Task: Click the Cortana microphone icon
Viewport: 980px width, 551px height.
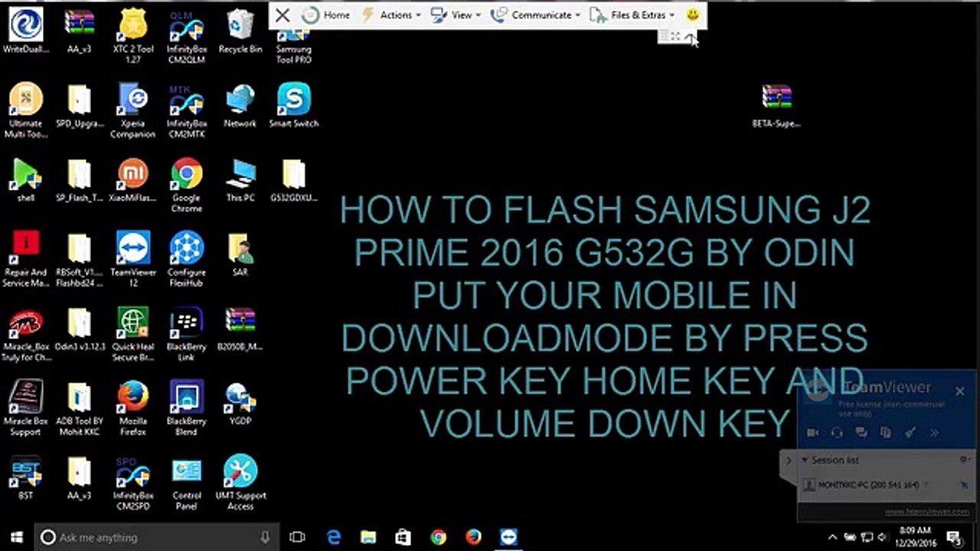Action: 265,537
